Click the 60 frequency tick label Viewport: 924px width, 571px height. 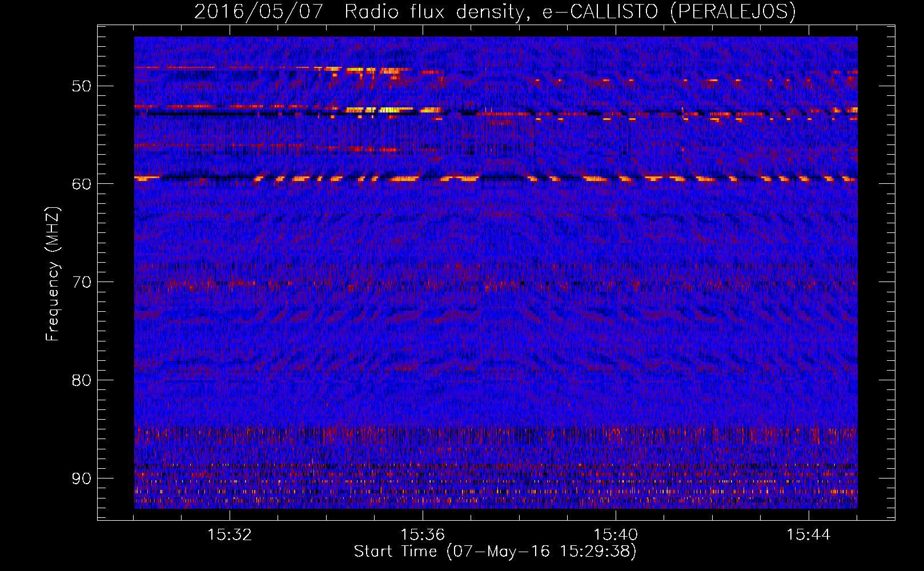pyautogui.click(x=82, y=184)
